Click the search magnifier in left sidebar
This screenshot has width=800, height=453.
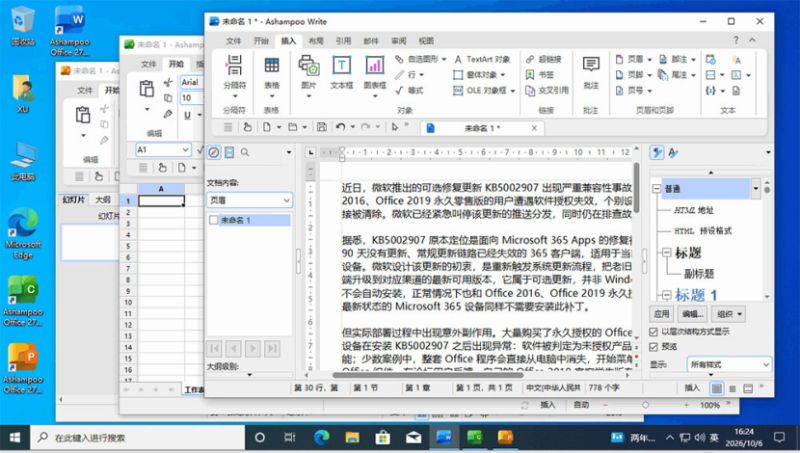245,152
